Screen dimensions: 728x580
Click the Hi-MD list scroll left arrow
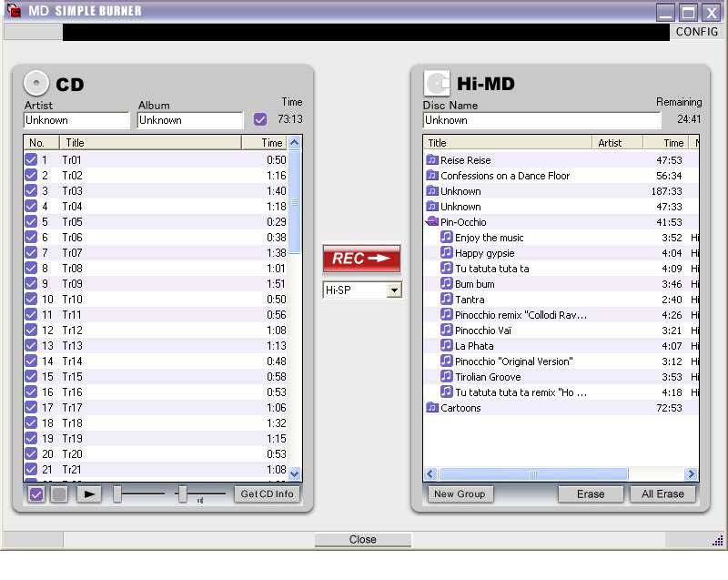[x=430, y=473]
